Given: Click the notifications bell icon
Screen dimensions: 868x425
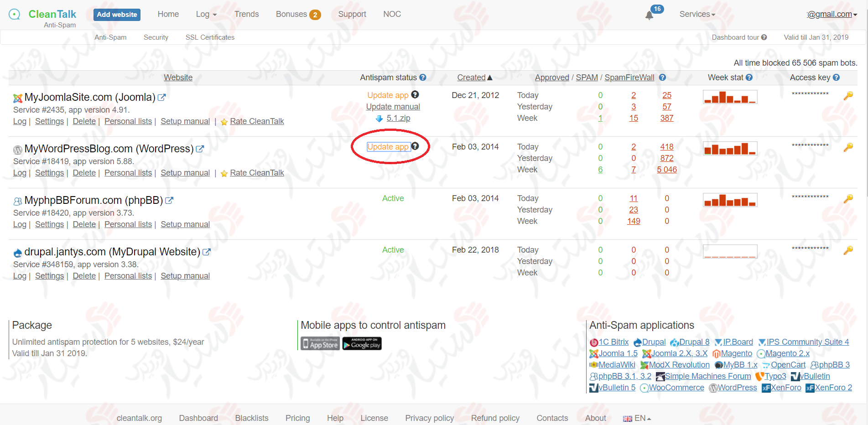Looking at the screenshot, I should [649, 15].
